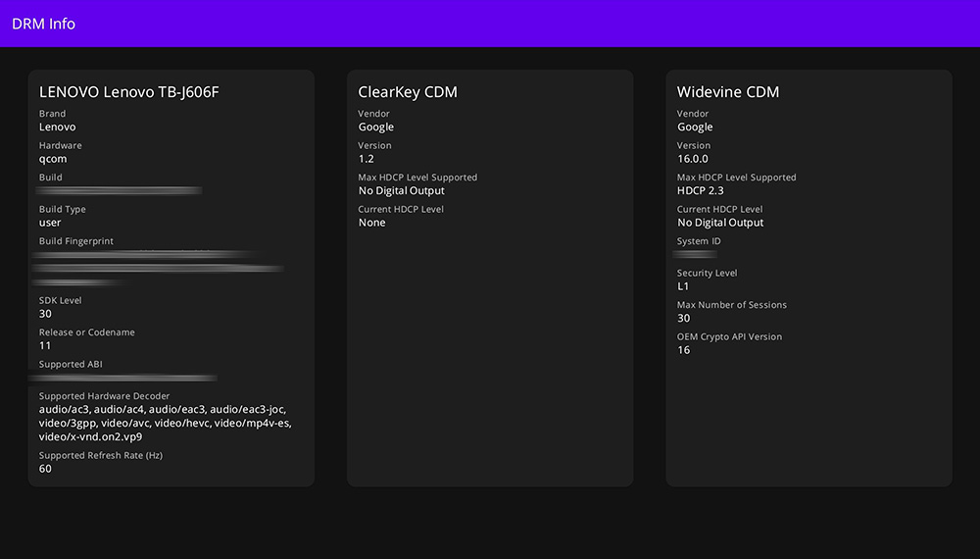Screen dimensions: 980x559
Task: Click ClearKey version value 1.2
Action: click(367, 159)
